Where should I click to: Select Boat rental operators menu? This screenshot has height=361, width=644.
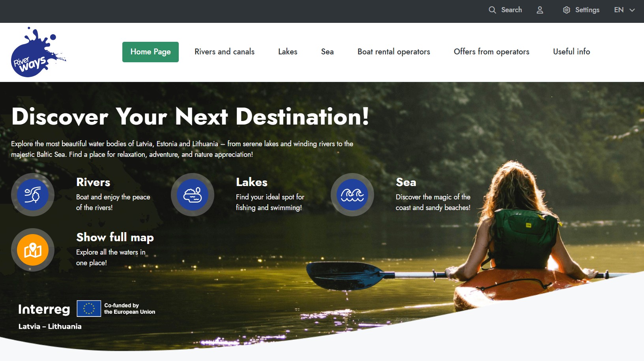click(x=394, y=52)
